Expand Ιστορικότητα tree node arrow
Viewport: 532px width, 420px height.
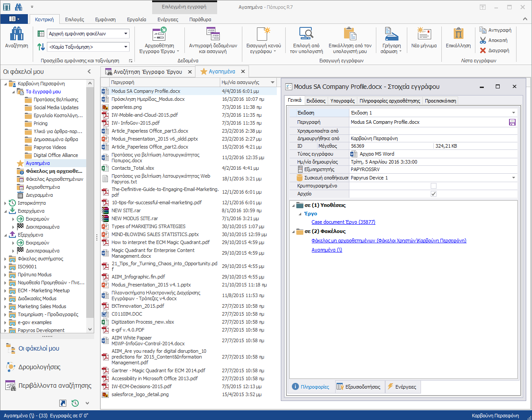point(5,203)
